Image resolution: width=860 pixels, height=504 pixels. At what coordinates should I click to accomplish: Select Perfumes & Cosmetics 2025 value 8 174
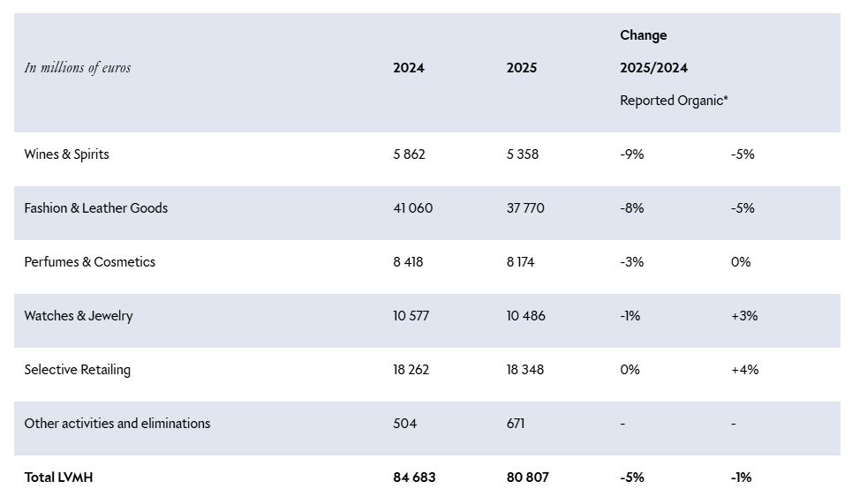tap(520, 261)
